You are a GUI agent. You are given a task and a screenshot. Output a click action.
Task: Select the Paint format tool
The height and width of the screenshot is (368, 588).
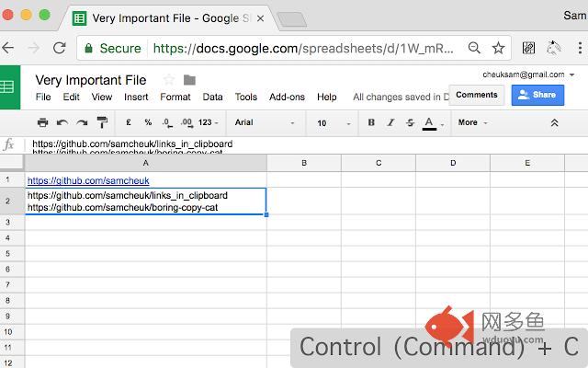tap(102, 122)
